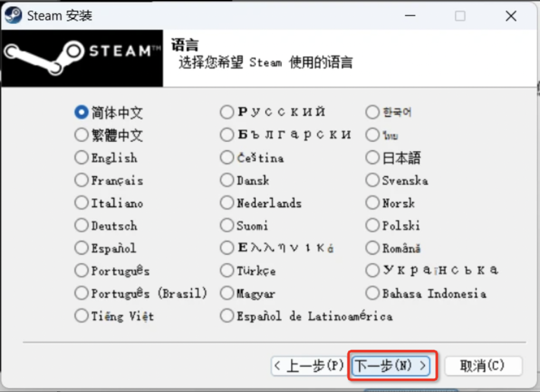Close the Steam 安装 window

510,16
